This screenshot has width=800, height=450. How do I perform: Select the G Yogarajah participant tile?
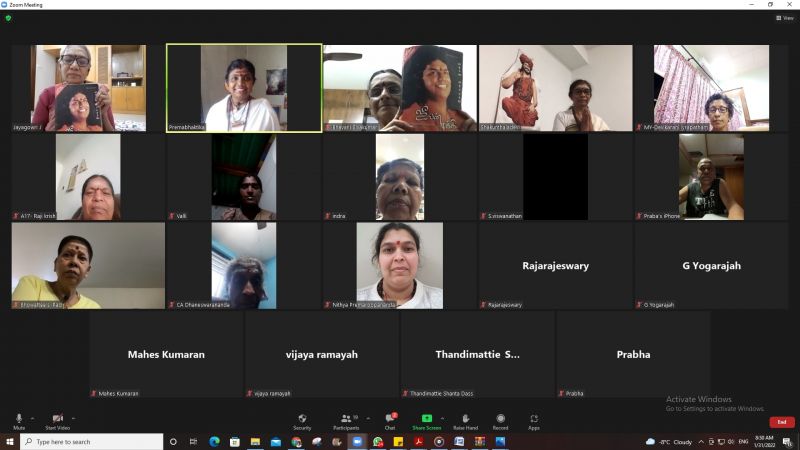[711, 265]
